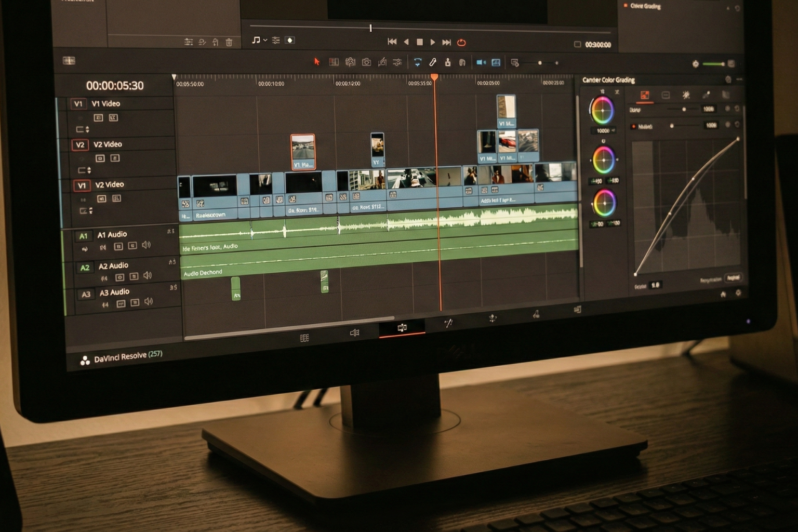Toggle checkbox beside the 00:30:00:00 timecode

577,45
